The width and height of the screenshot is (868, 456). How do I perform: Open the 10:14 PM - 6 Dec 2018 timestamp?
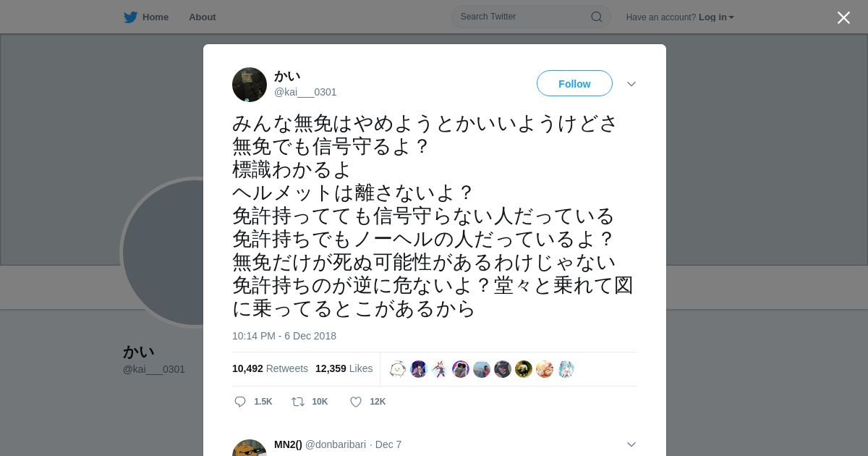click(x=284, y=336)
